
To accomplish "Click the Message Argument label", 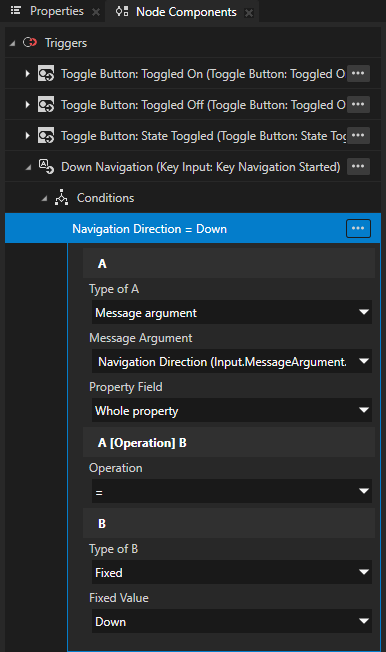I will (141, 338).
